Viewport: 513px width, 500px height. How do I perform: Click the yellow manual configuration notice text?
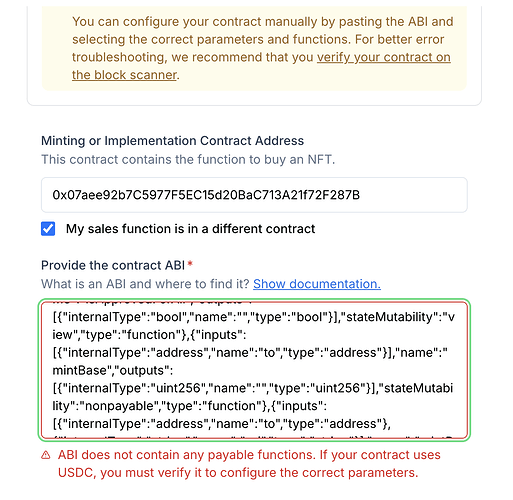263,48
